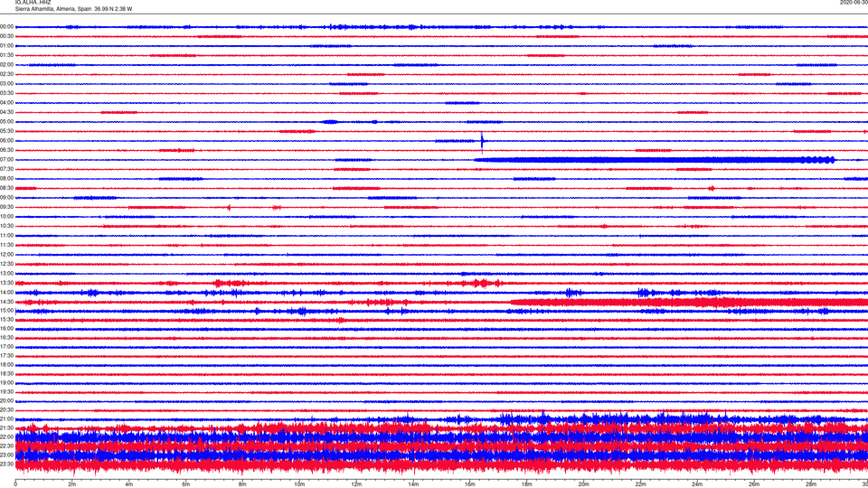Select the 14m axis tick label

[x=413, y=484]
